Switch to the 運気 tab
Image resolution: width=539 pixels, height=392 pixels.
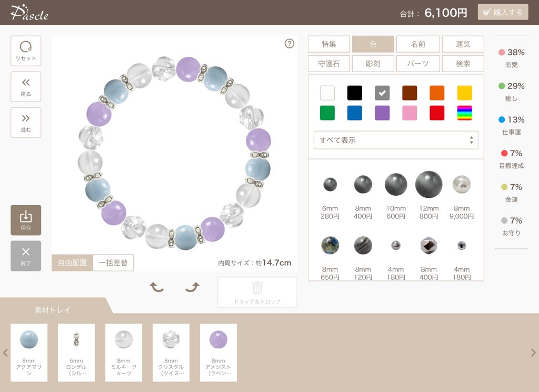click(463, 44)
